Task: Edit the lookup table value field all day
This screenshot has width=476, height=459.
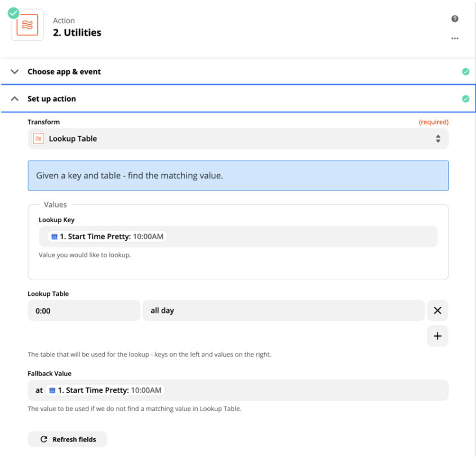Action: (283, 311)
